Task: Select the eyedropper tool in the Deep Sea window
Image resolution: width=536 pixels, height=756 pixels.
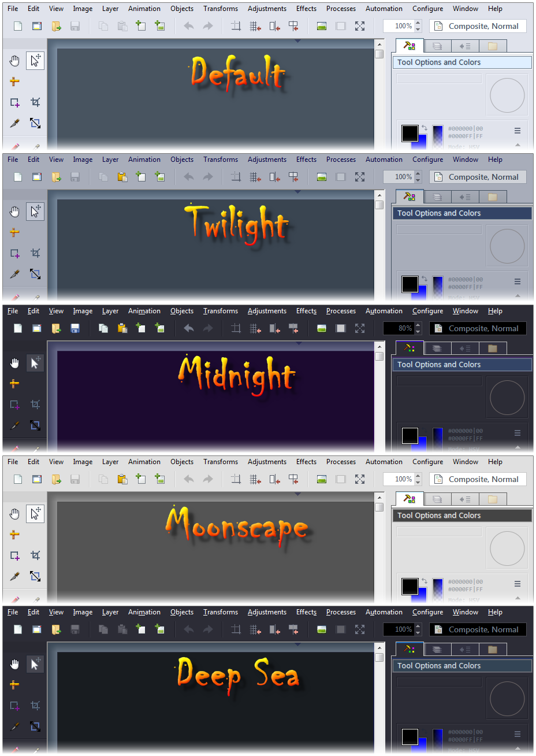Action: click(x=14, y=727)
